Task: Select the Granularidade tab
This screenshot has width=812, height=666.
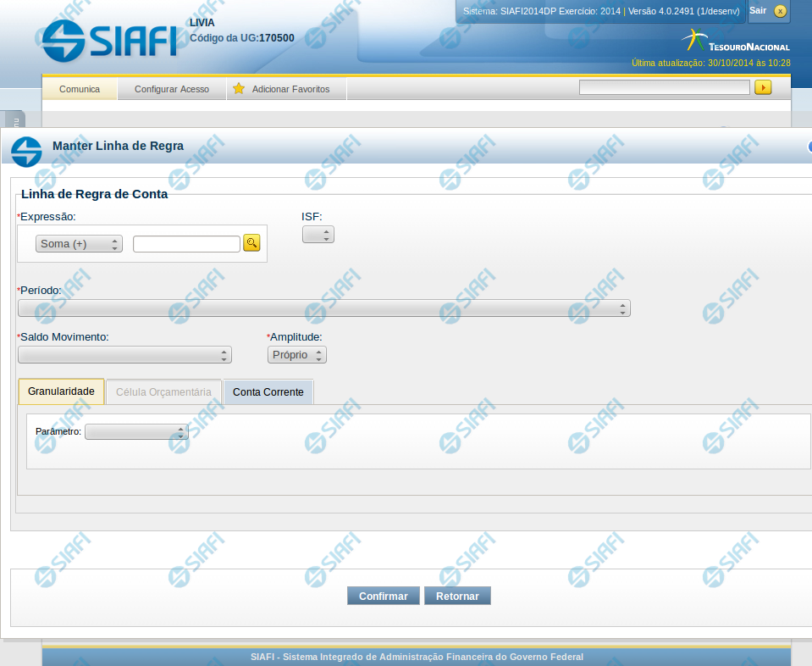Action: [x=61, y=391]
